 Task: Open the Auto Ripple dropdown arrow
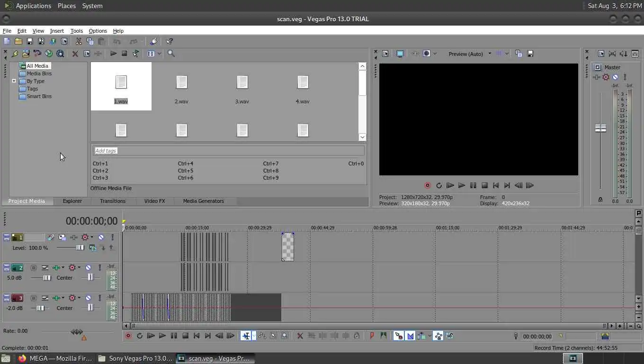pos(429,336)
